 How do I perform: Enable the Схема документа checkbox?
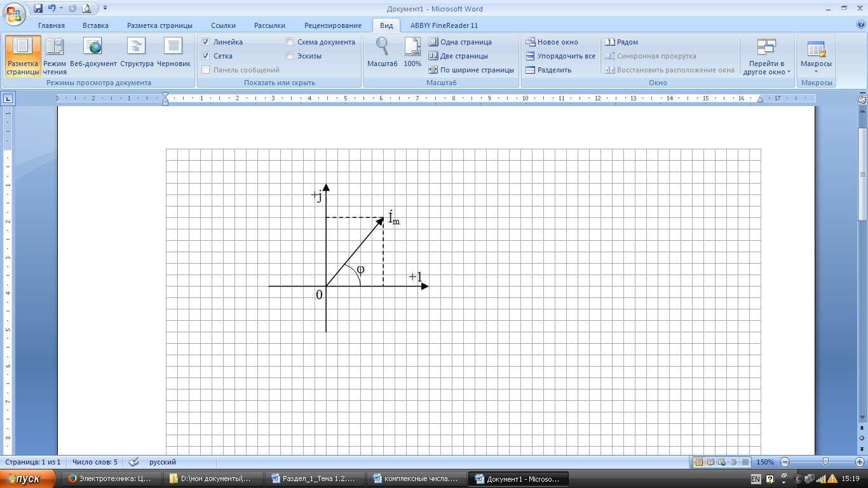pyautogui.click(x=290, y=42)
